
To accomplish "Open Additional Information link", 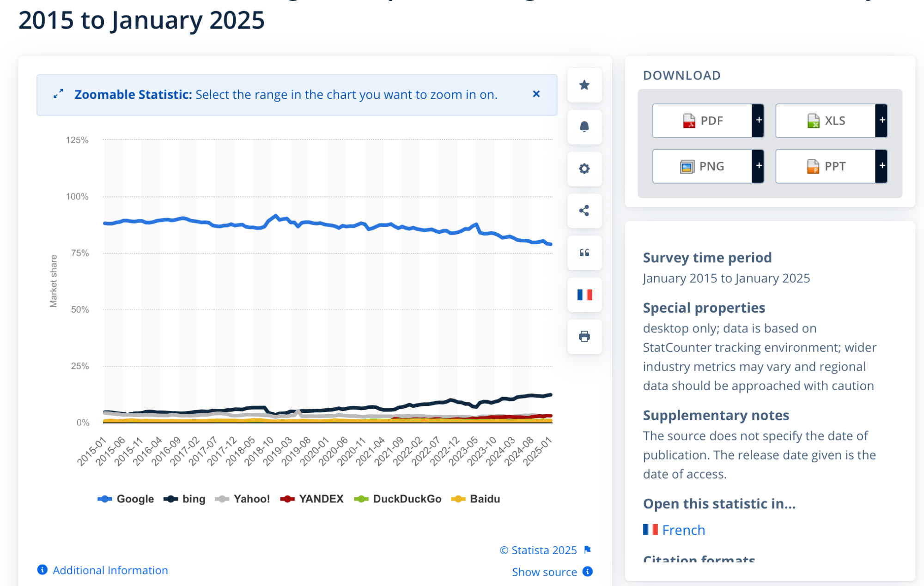I will 110,570.
